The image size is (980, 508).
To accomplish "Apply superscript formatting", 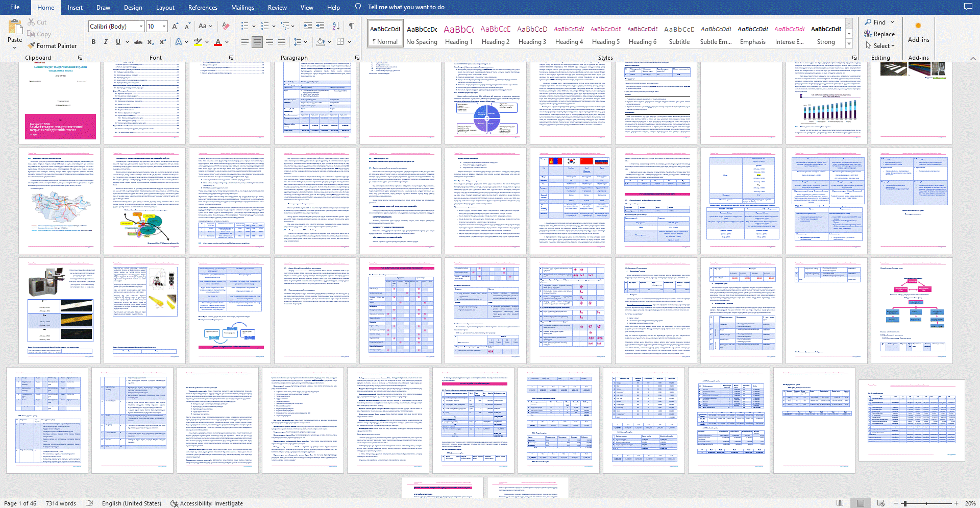I will pos(163,42).
